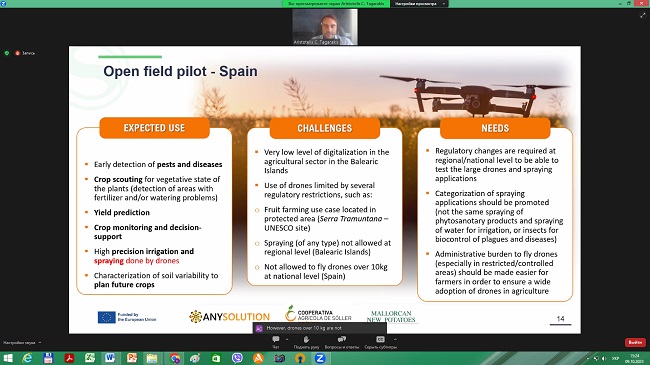Viewport: 650px width, 365px height.
Task: Leave the meeting with the red Выйти button
Action: tap(635, 342)
